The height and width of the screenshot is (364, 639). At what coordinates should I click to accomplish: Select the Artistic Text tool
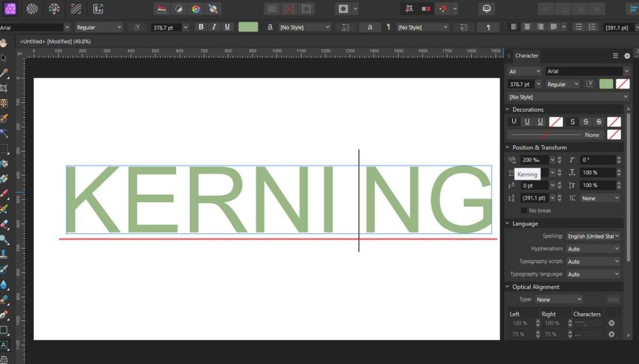5,345
